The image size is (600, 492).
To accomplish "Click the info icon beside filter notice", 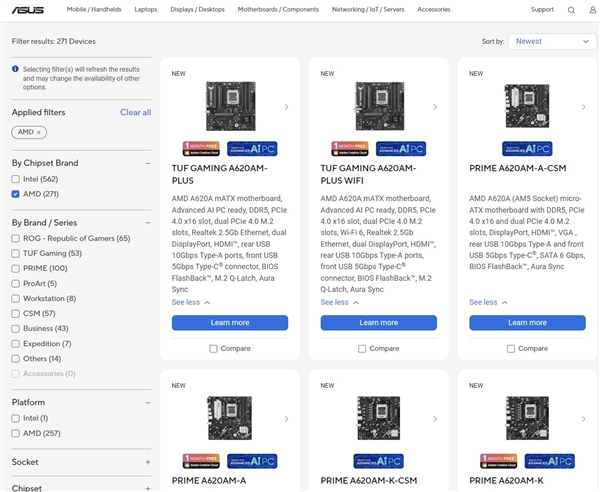I will pos(16,69).
